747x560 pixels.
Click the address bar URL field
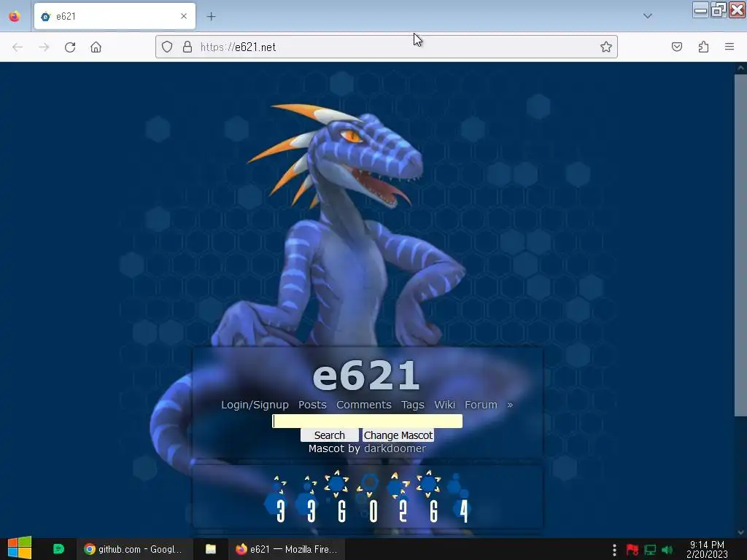(386, 47)
